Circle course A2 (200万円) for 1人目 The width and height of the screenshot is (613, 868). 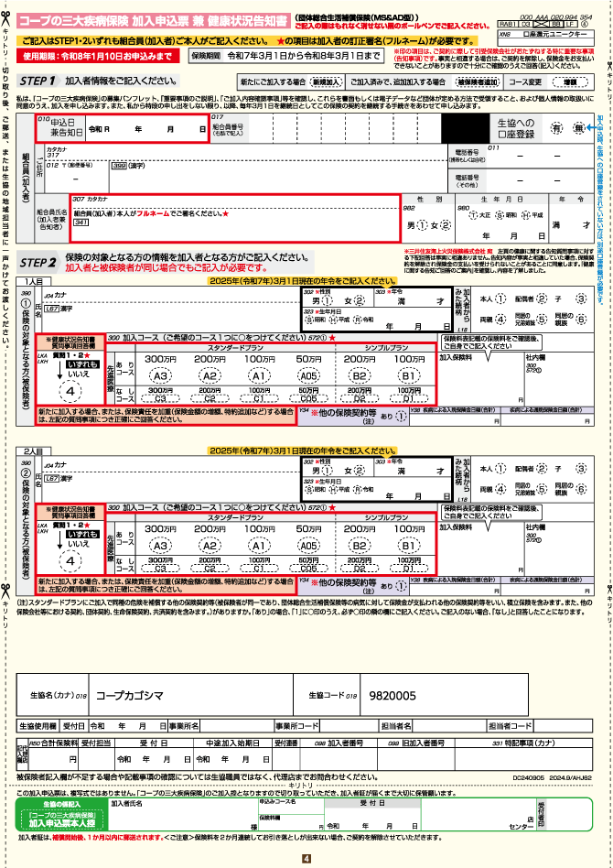(x=210, y=376)
